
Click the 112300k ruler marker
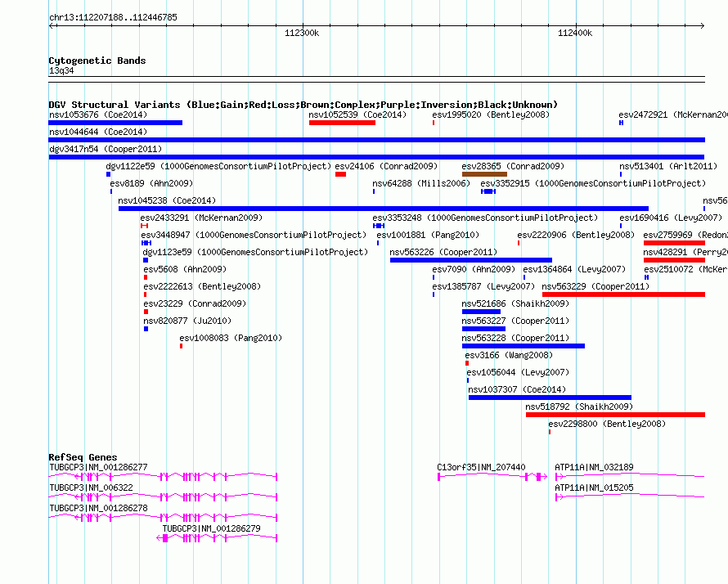302,33
